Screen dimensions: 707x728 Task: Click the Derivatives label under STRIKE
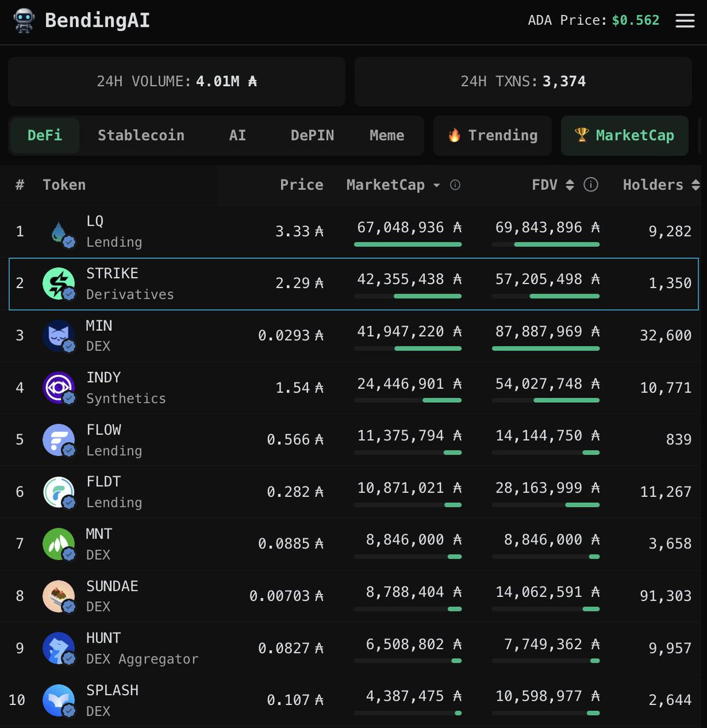[x=130, y=294]
